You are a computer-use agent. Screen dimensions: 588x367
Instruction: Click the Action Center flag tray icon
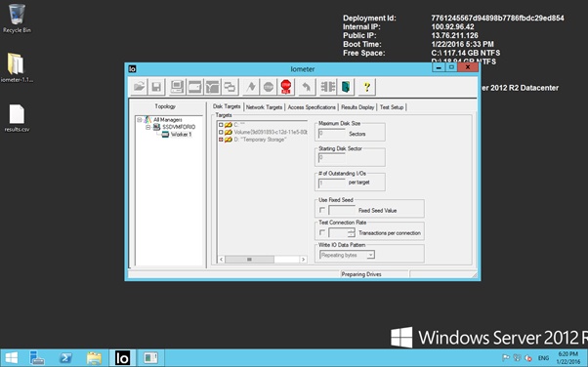tap(506, 358)
